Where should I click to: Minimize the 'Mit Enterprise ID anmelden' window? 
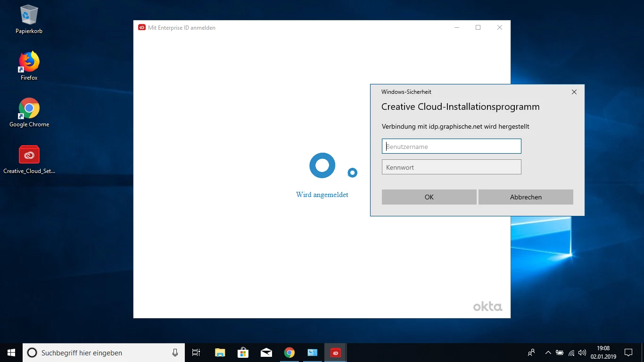456,28
